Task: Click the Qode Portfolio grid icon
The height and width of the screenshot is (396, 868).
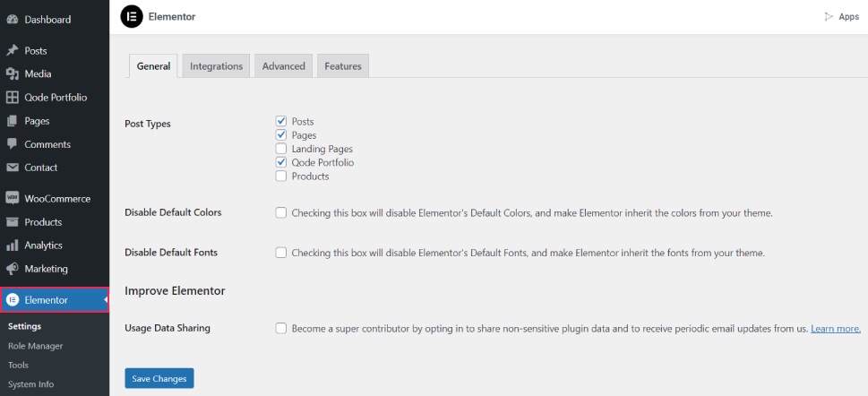Action: point(13,98)
